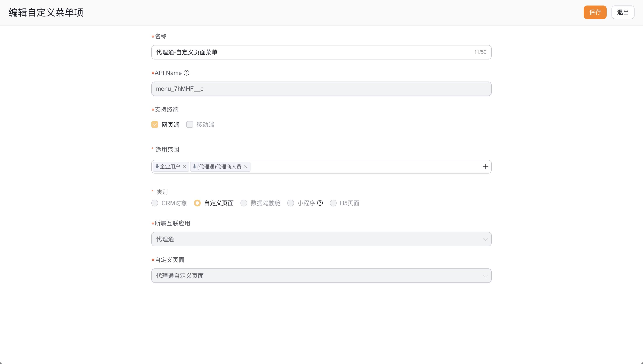Open the 自定义页面 dropdown showing 代理通自定义页面

click(321, 276)
